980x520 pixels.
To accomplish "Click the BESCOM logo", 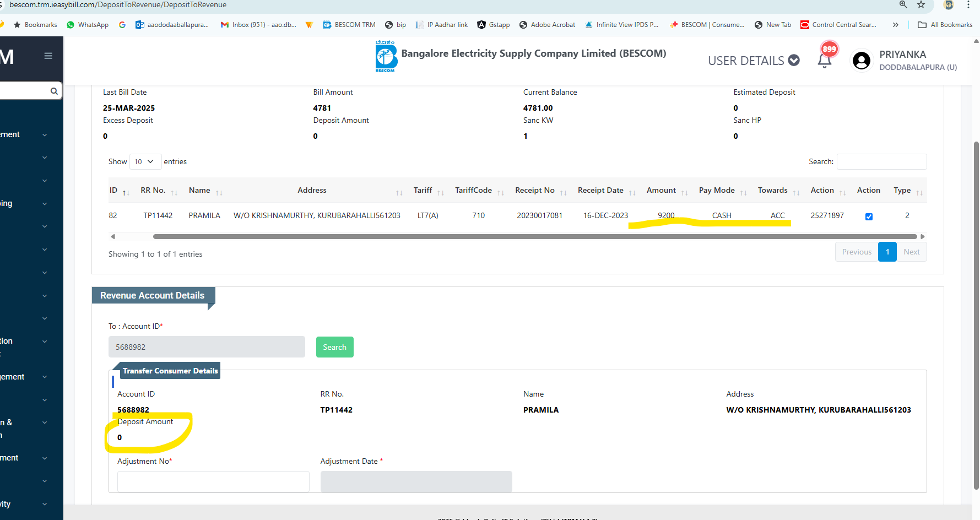I will click(x=386, y=57).
